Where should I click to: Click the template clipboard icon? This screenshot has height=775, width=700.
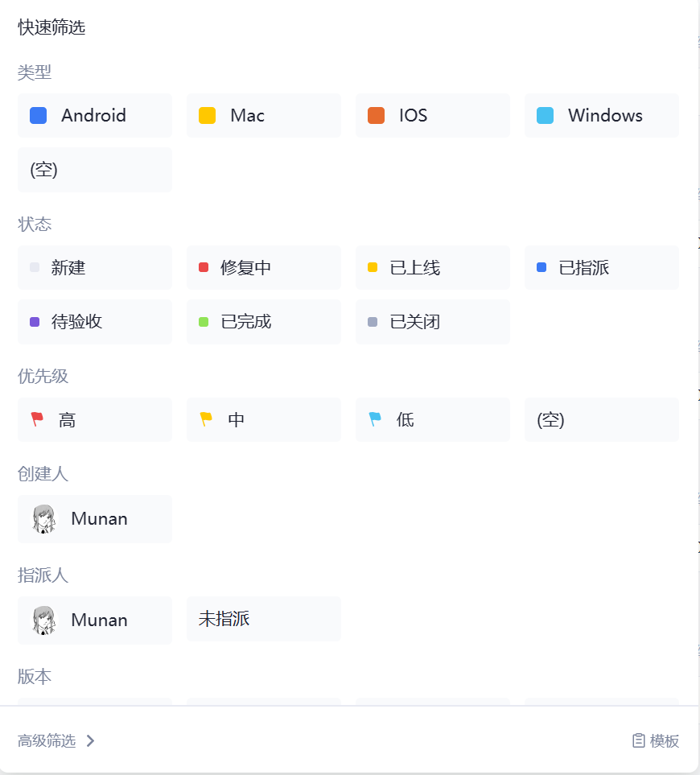[639, 741]
